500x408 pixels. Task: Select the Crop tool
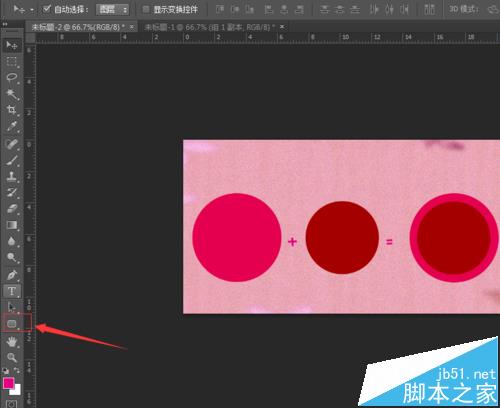[x=12, y=110]
